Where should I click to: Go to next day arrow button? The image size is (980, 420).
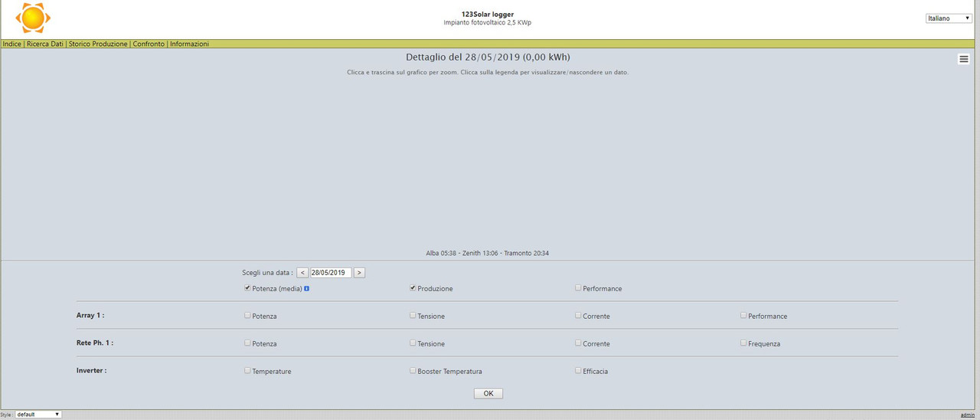[359, 273]
